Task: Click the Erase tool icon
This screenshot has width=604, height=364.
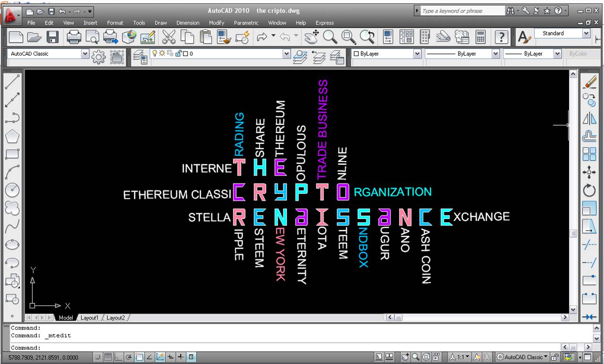Action: tap(589, 82)
